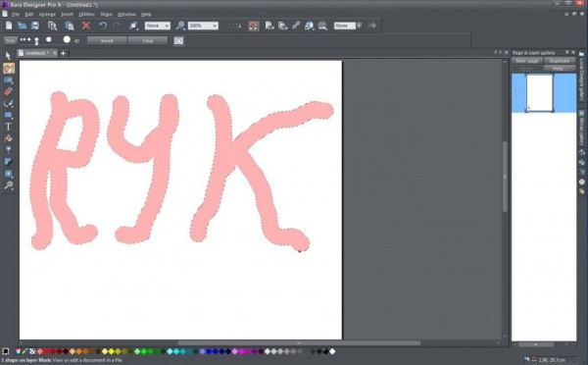Open the File menu

(16, 15)
